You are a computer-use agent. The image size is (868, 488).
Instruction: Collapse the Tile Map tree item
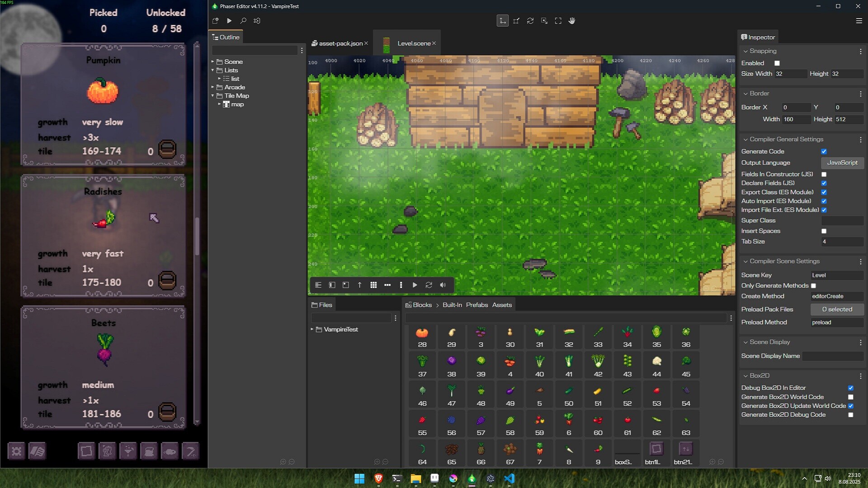[x=213, y=95]
